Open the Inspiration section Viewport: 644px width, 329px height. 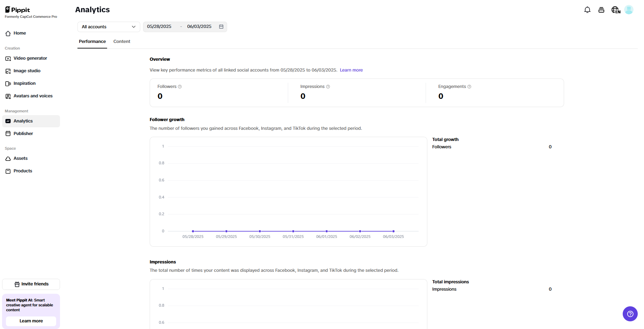tap(24, 83)
